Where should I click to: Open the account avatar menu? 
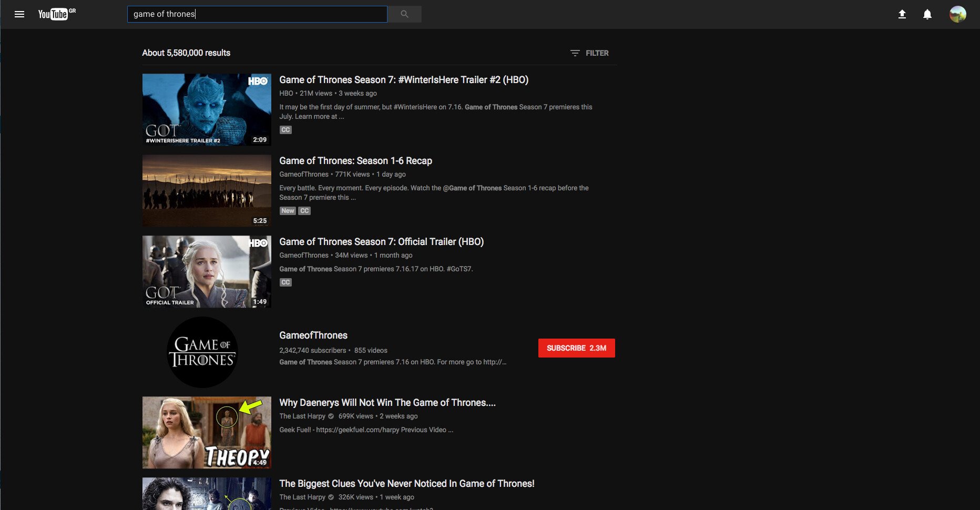(957, 14)
